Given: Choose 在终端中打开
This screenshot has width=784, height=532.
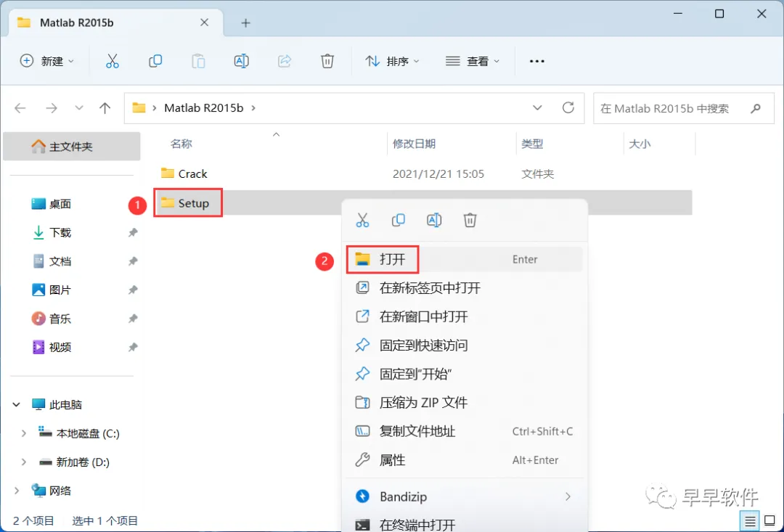Looking at the screenshot, I should click(x=465, y=525).
